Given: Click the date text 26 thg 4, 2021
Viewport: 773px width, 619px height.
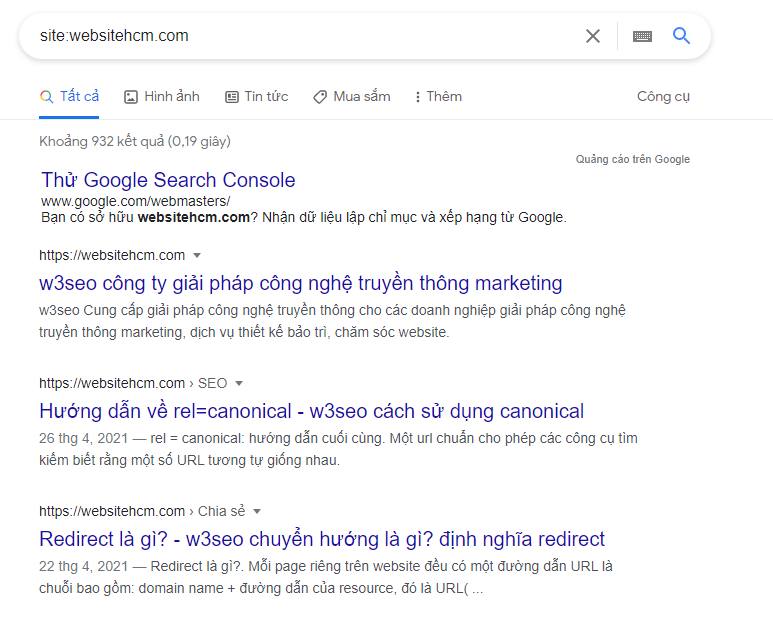Looking at the screenshot, I should tap(83, 438).
